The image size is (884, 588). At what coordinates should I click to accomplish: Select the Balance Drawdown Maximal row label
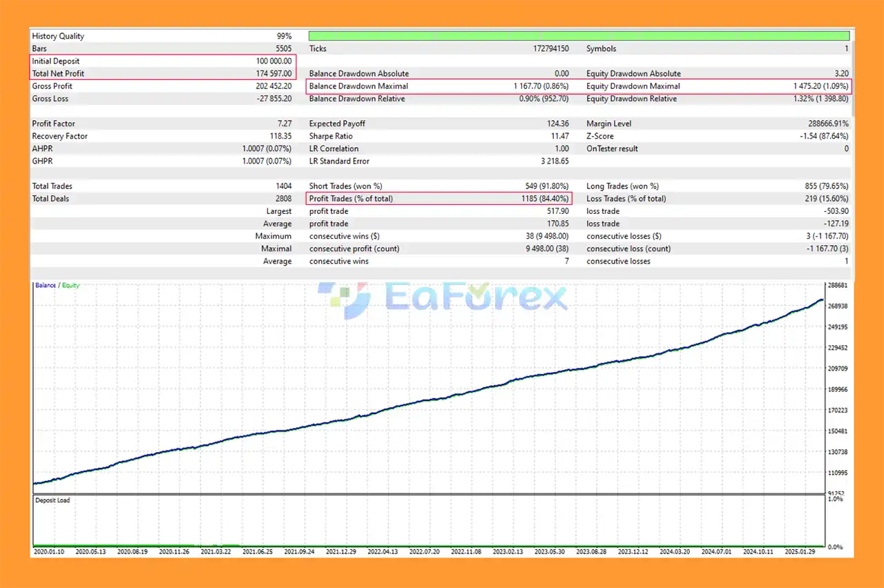[358, 86]
